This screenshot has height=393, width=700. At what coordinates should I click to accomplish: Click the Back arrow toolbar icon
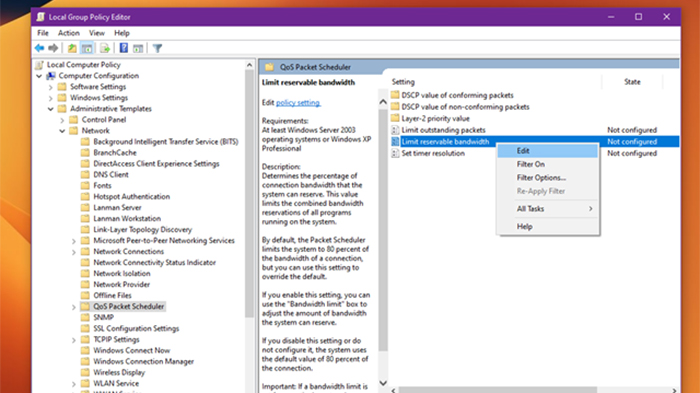tap(39, 48)
